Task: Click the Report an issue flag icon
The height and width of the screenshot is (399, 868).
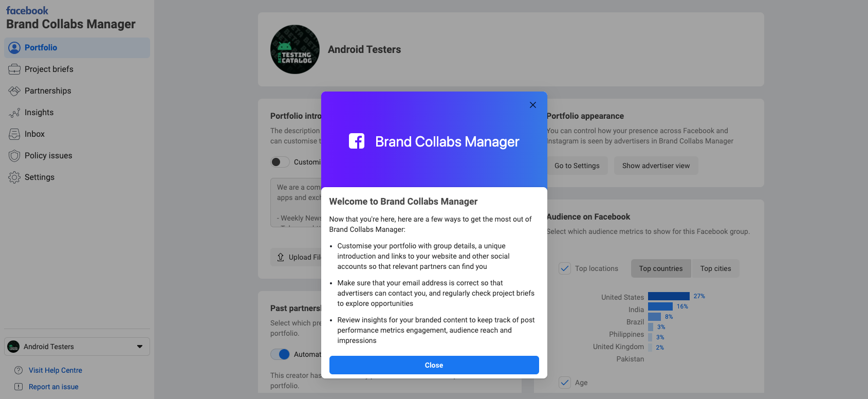Action: tap(19, 387)
